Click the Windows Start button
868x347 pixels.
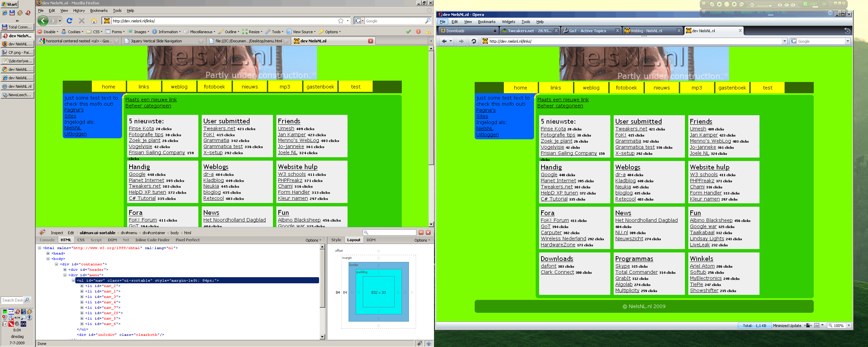coord(9,4)
